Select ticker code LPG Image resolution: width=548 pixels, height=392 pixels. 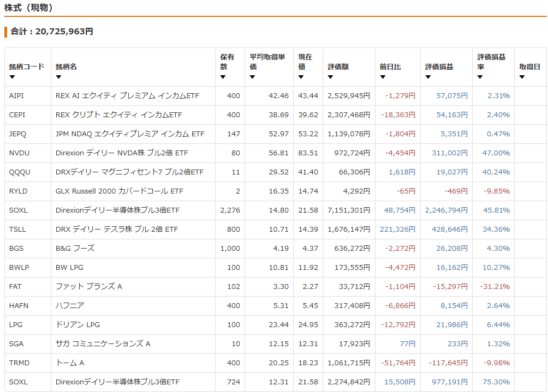[x=16, y=324]
